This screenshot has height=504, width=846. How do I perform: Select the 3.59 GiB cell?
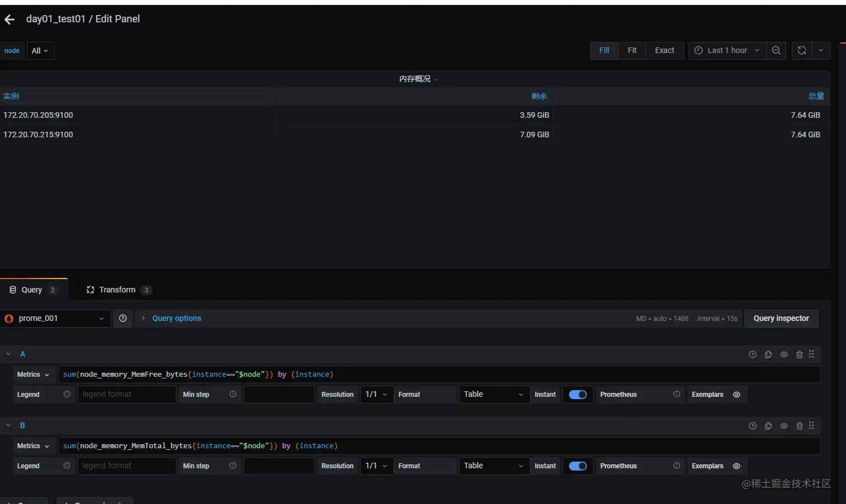click(414, 115)
